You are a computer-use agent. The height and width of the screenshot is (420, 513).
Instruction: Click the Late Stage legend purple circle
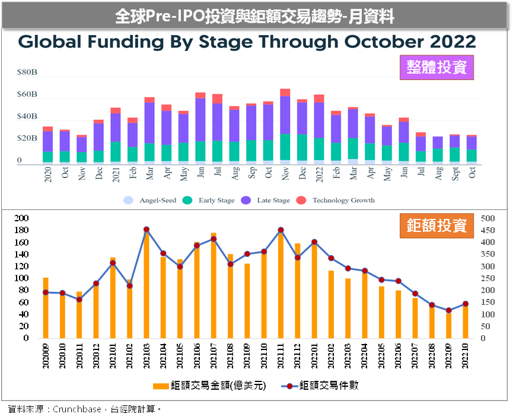tap(246, 201)
